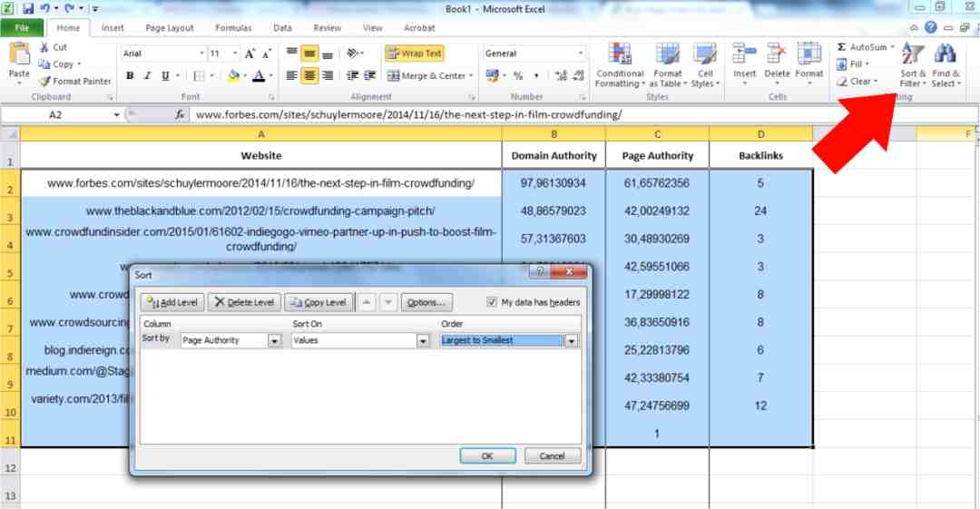This screenshot has height=509, width=980.
Task: Open Cell Styles gallery
Action: (x=705, y=65)
